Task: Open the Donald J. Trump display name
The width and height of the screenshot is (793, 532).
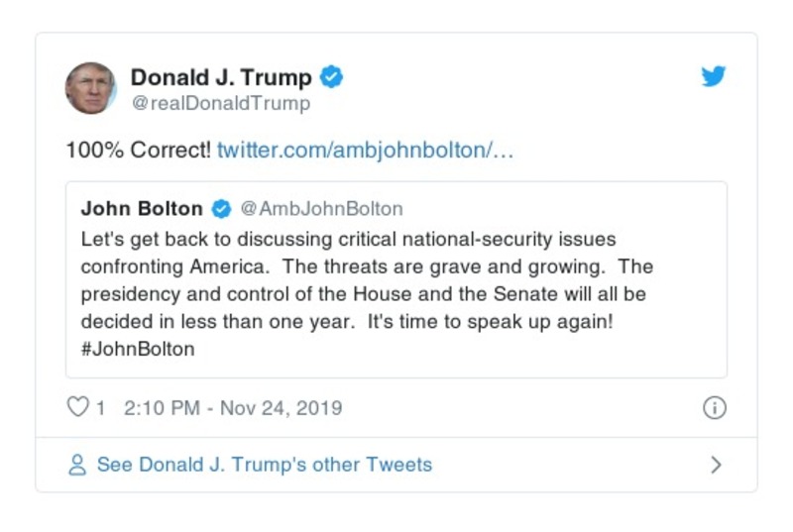Action: tap(221, 77)
